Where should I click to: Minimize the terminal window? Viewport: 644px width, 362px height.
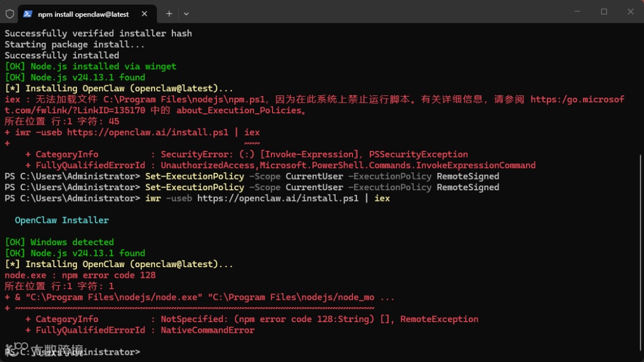point(577,11)
